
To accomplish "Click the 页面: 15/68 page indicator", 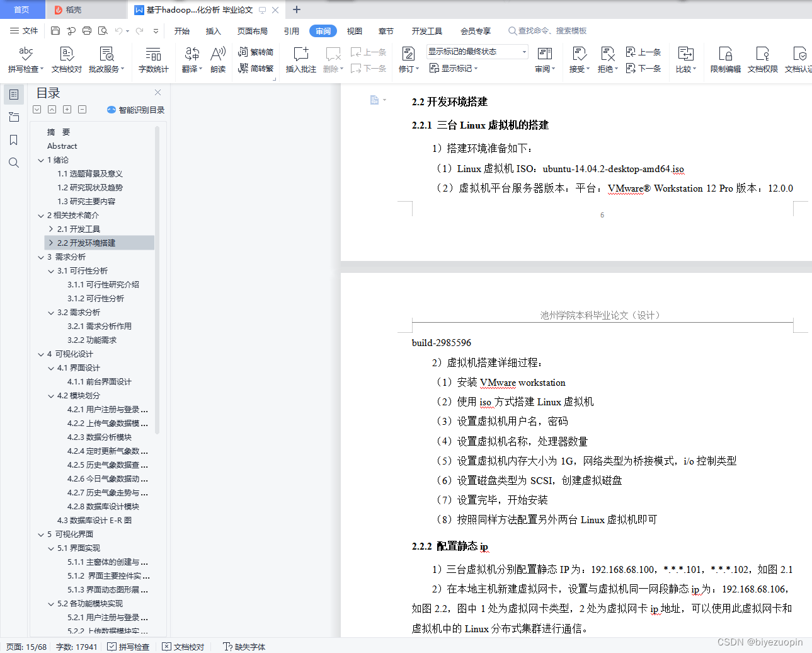I will click(x=26, y=647).
